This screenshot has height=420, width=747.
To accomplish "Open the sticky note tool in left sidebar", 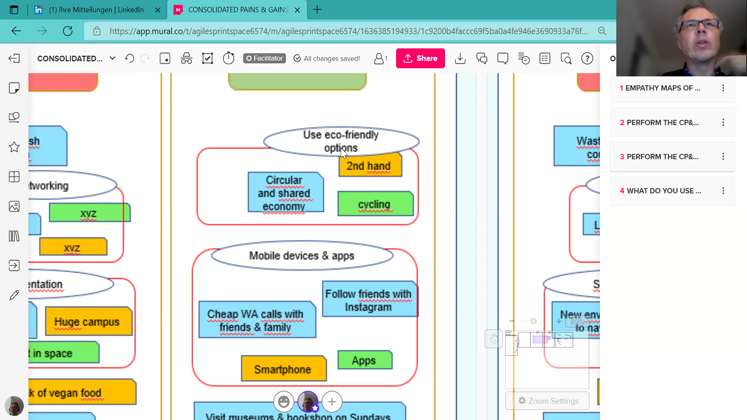I will pos(14,88).
